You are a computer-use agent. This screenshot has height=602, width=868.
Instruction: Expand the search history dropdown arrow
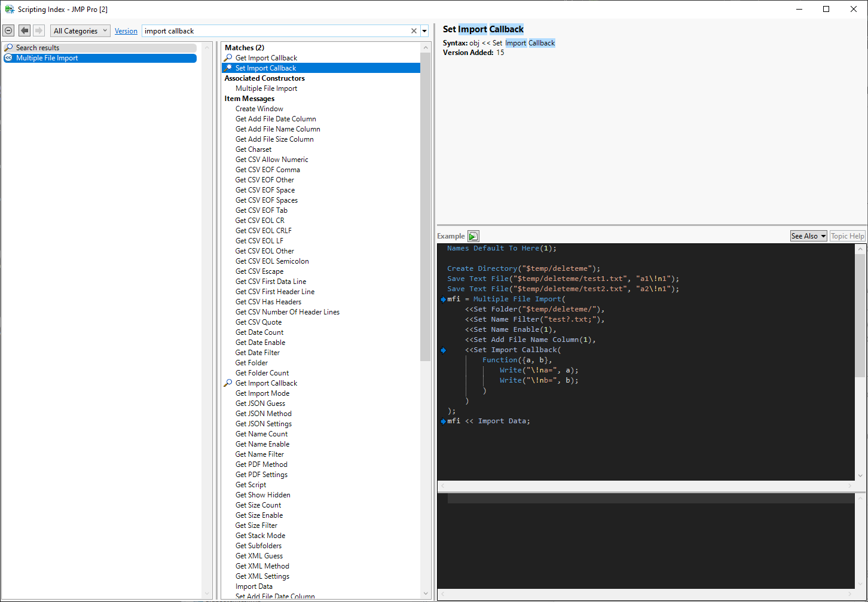click(424, 31)
